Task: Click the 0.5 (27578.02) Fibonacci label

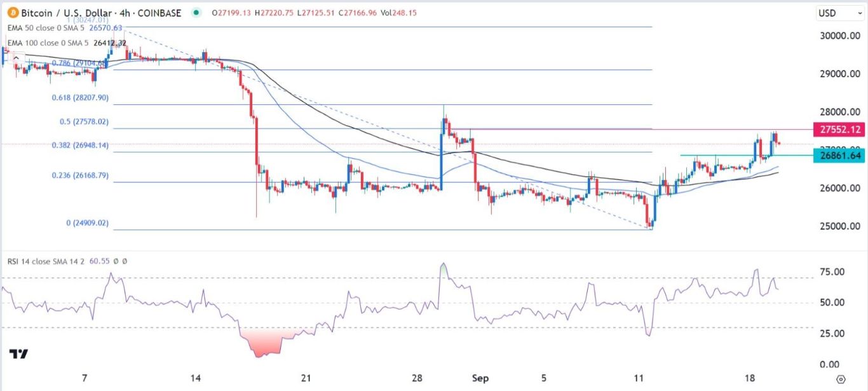Action: pos(83,121)
